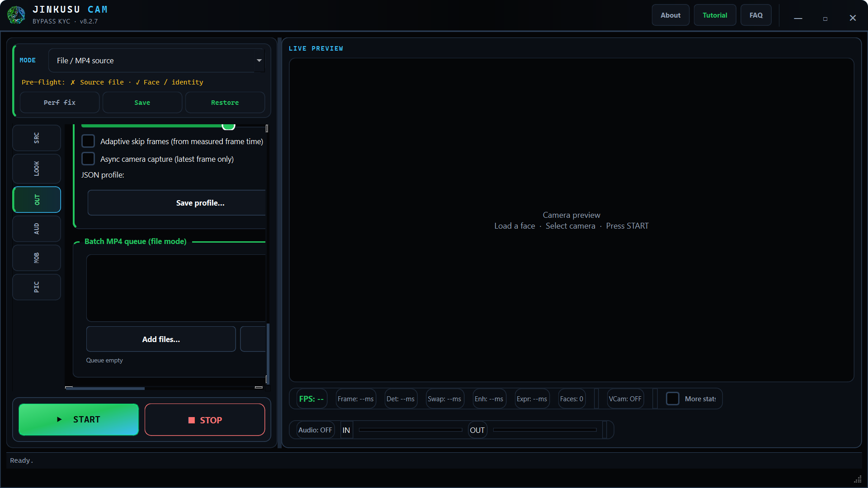Click the Batch MP4 queue list box
Screen dimensions: 868x488
coord(176,288)
